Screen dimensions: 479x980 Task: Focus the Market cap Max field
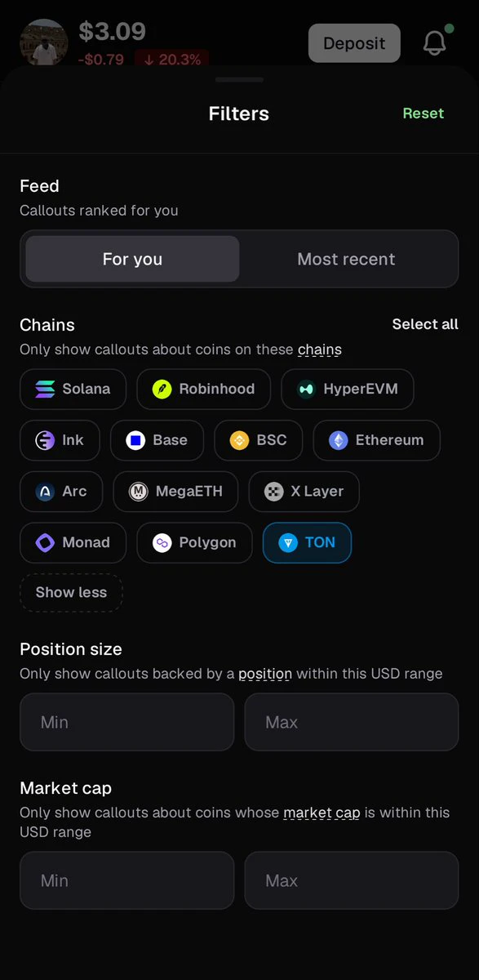tap(352, 880)
